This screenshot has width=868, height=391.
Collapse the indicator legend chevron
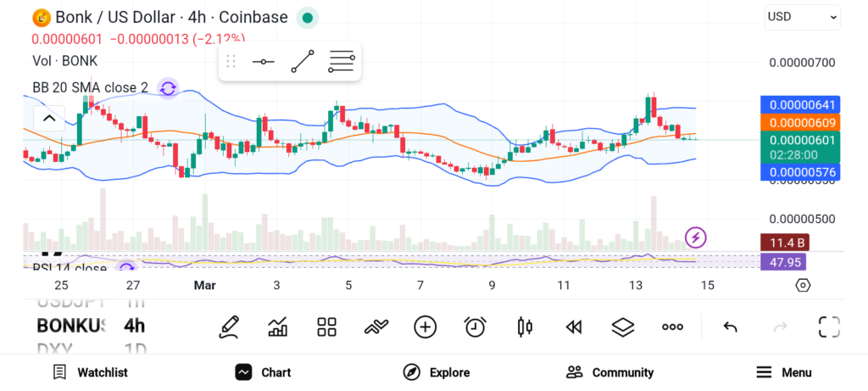[48, 118]
